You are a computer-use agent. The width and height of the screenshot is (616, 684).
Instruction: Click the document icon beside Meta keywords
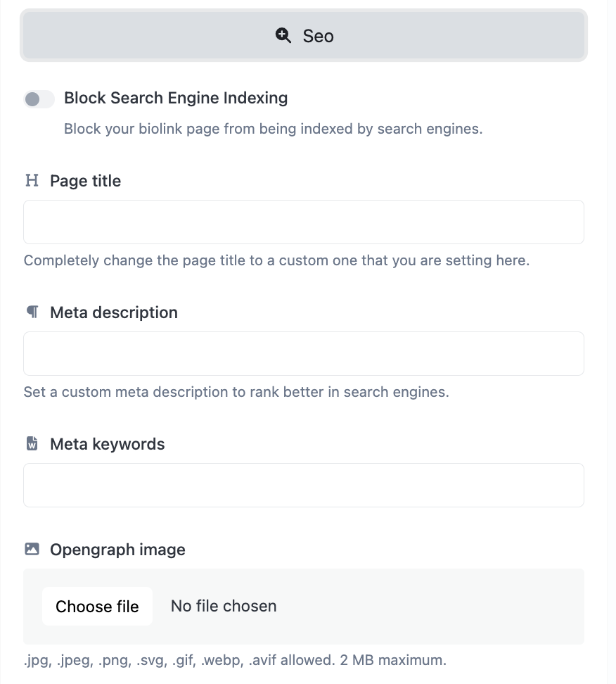[32, 444]
